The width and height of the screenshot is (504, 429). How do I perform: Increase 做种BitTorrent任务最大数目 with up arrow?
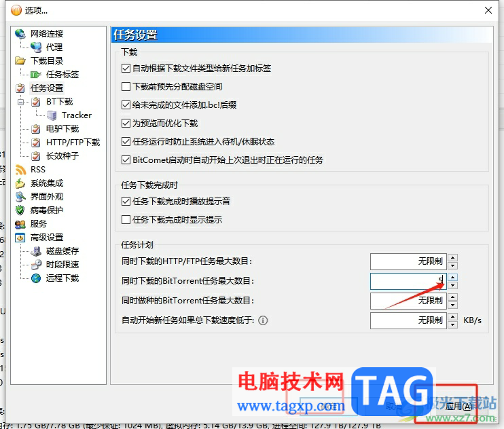452,297
